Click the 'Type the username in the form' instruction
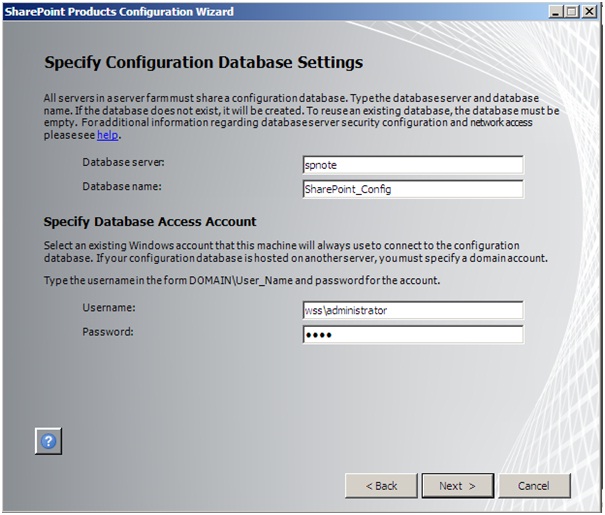Viewport: 605px width, 515px height. point(242,280)
